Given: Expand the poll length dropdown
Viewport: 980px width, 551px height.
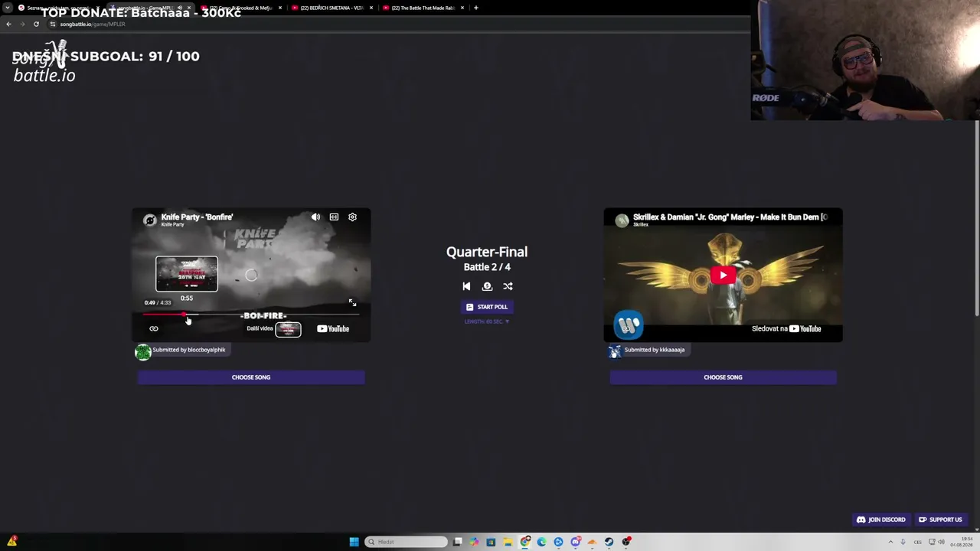Looking at the screenshot, I should click(487, 321).
